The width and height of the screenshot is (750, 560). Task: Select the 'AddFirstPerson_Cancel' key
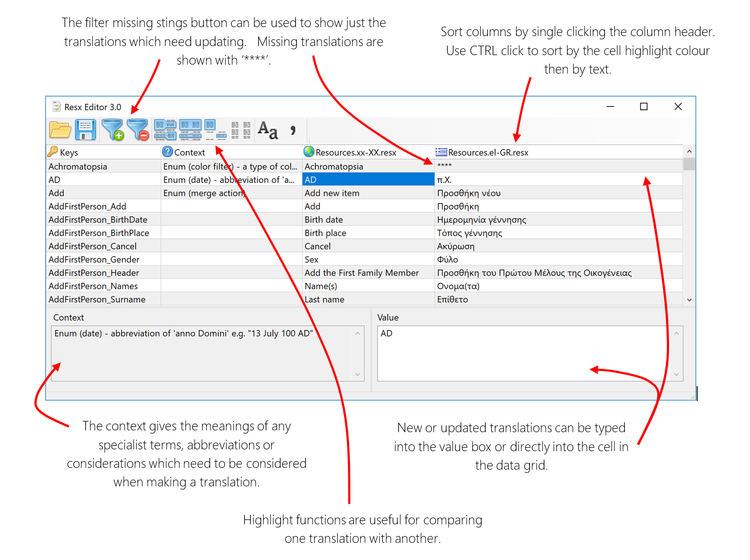tap(103, 246)
